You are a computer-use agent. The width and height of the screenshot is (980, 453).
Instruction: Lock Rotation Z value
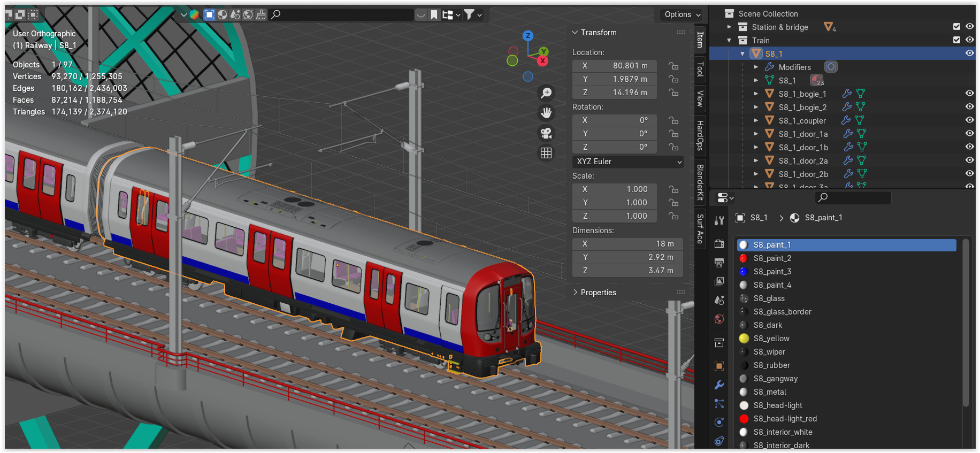click(x=673, y=147)
